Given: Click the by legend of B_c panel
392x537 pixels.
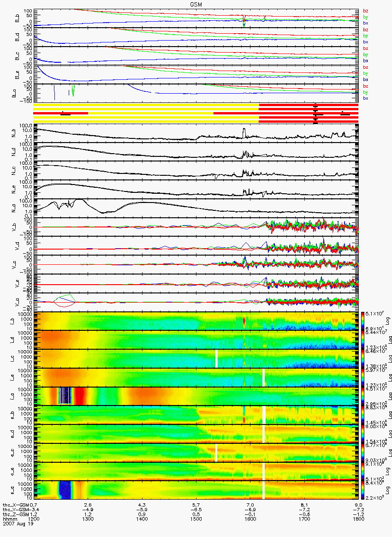Looking at the screenshot, I should click(366, 54).
